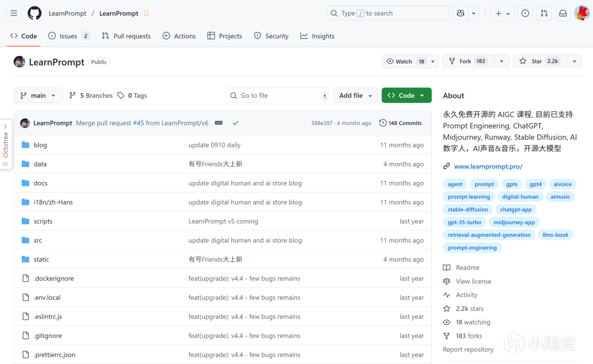Open pull requests icon in top header

(544, 13)
